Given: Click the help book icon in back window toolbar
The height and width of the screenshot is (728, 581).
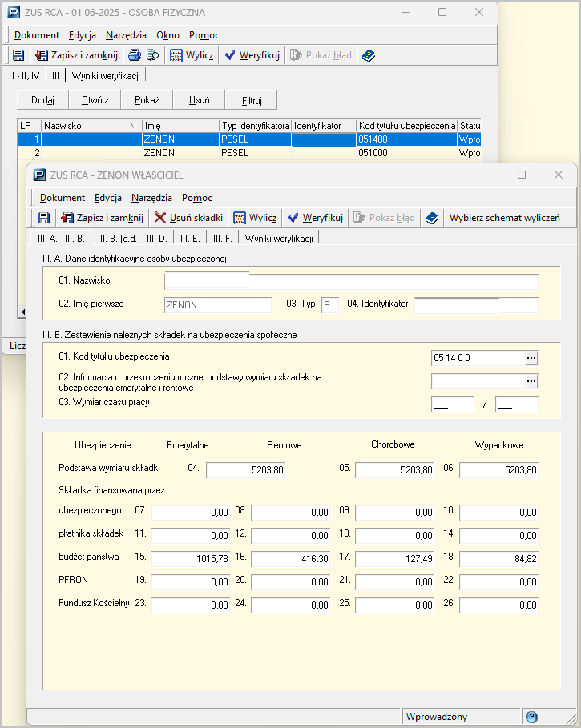Looking at the screenshot, I should coord(368,55).
